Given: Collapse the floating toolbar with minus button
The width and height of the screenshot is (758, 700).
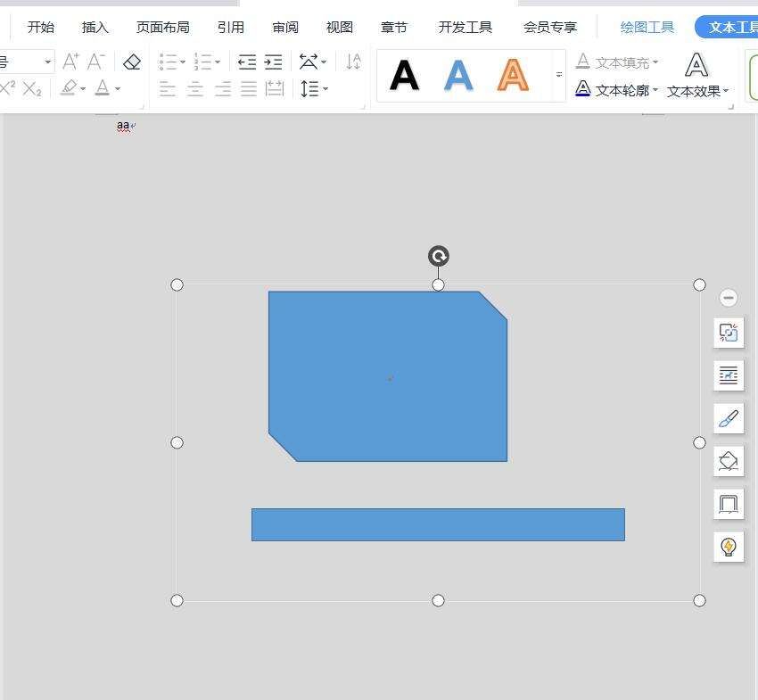Looking at the screenshot, I should pyautogui.click(x=729, y=298).
